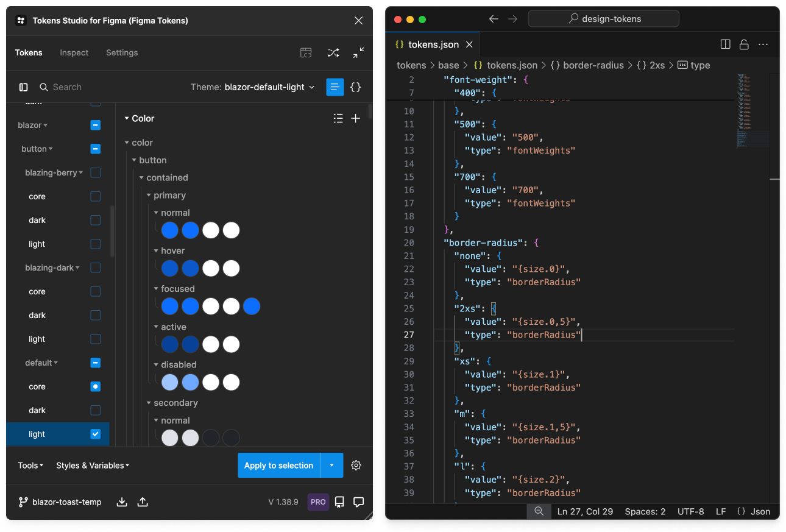Screen dimensions: 786x532
Task: Collapse the disabled token group
Action: [x=175, y=364]
